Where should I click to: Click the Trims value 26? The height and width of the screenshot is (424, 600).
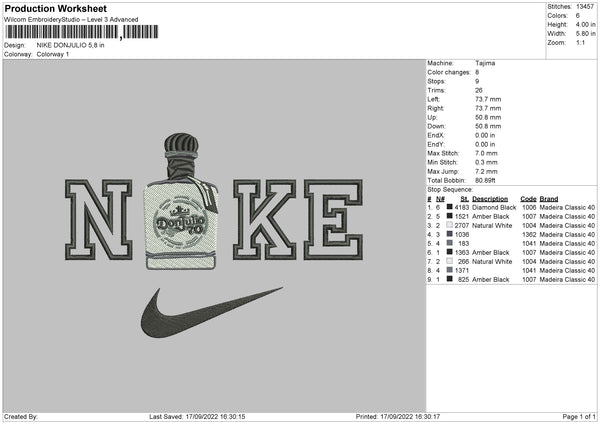(479, 90)
